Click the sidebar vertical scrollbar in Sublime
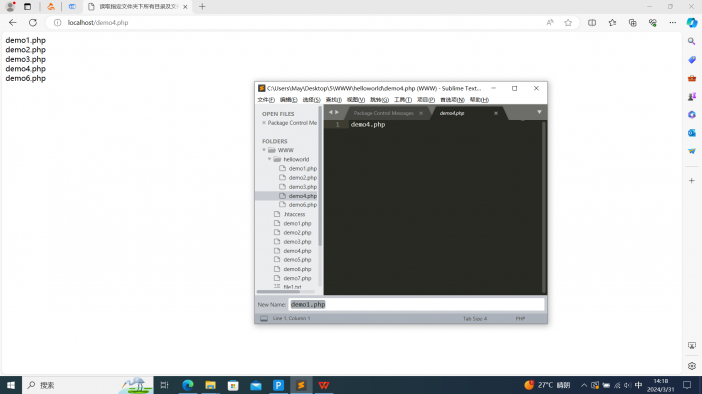The image size is (702, 394). [x=320, y=176]
